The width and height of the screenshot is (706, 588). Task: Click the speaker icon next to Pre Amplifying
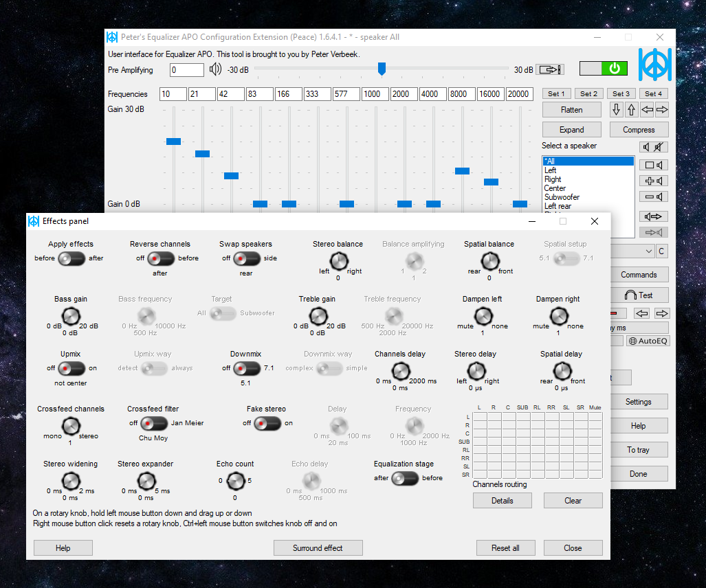(x=215, y=69)
